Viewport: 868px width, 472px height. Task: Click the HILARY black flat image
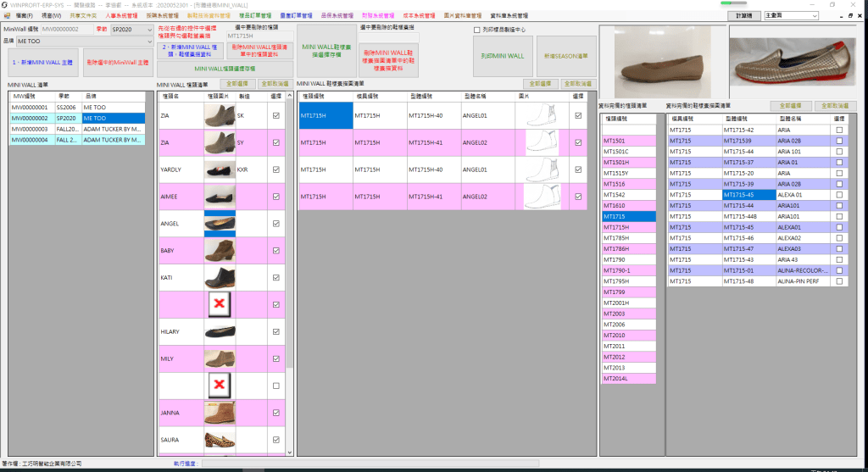(x=220, y=332)
